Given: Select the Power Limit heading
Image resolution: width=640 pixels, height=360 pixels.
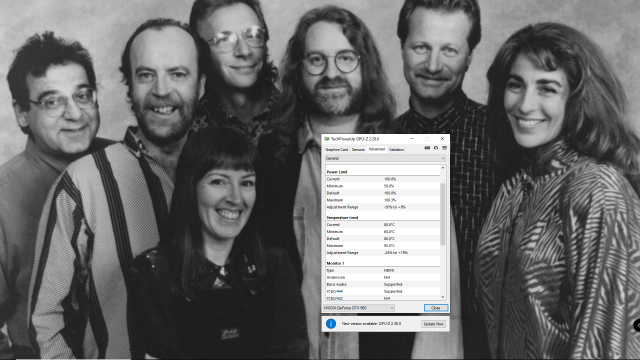Looking at the screenshot, I should click(337, 172).
